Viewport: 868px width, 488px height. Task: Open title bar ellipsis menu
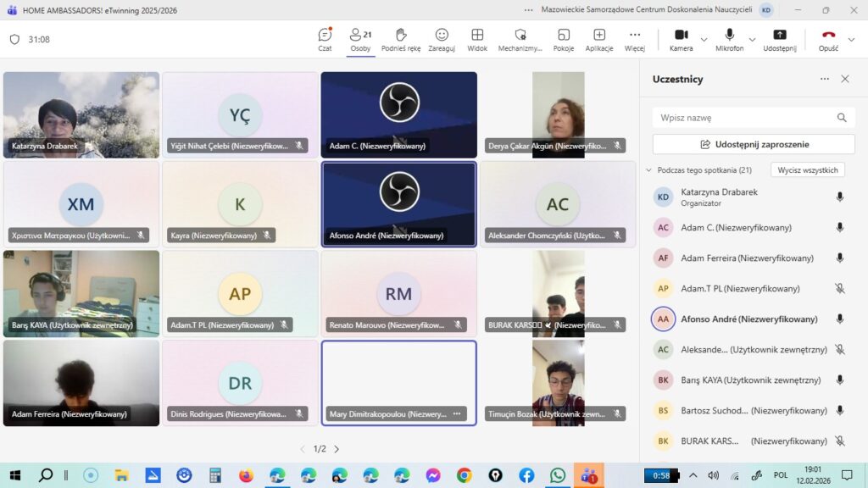coord(529,10)
